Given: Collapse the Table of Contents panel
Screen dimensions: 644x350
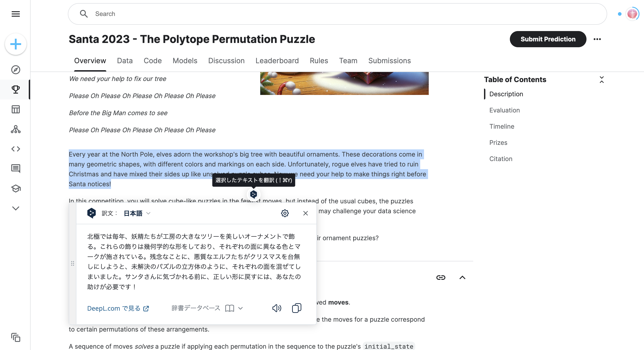Looking at the screenshot, I should point(602,80).
